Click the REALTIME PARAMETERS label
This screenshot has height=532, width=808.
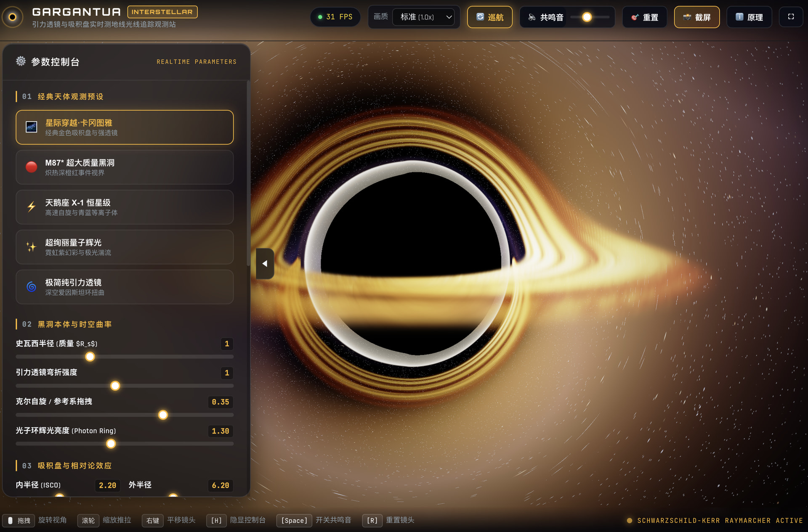(x=197, y=62)
